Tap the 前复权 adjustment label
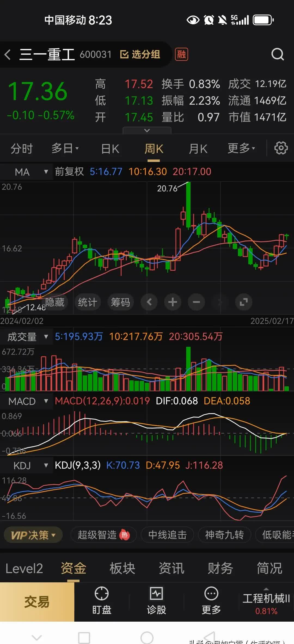 click(69, 171)
